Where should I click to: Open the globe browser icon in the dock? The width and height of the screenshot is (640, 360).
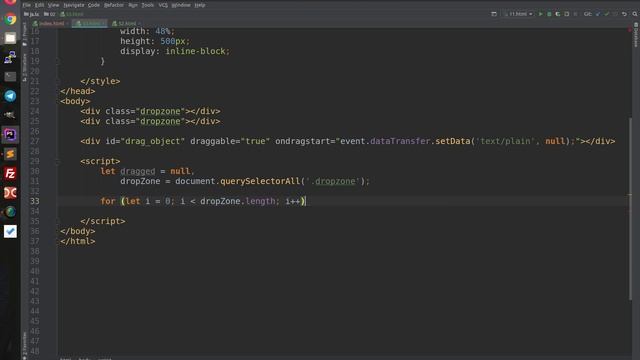(x=10, y=212)
